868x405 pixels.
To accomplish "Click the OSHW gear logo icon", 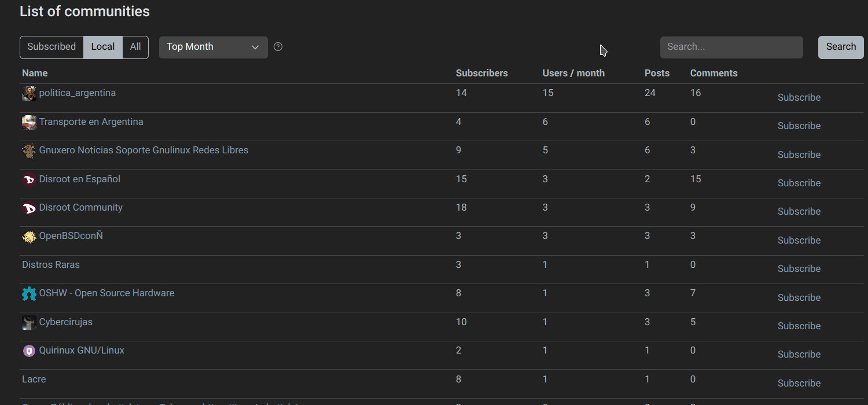I will point(29,294).
